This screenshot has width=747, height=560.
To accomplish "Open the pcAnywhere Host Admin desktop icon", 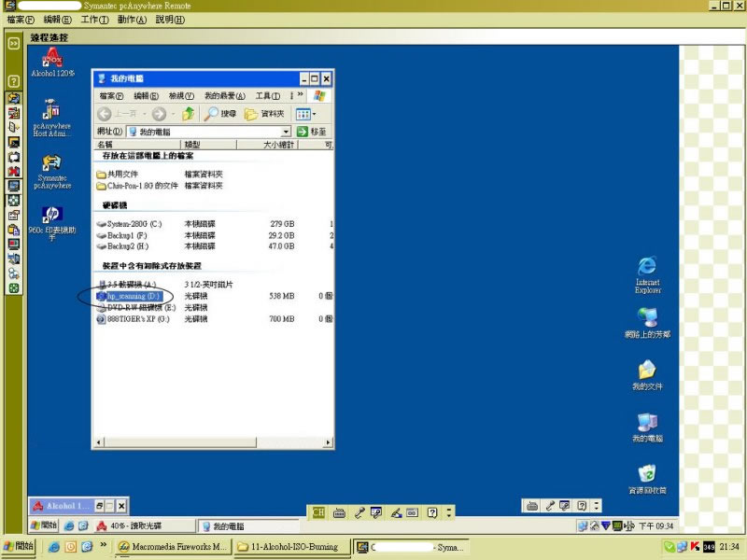I will tap(52, 118).
